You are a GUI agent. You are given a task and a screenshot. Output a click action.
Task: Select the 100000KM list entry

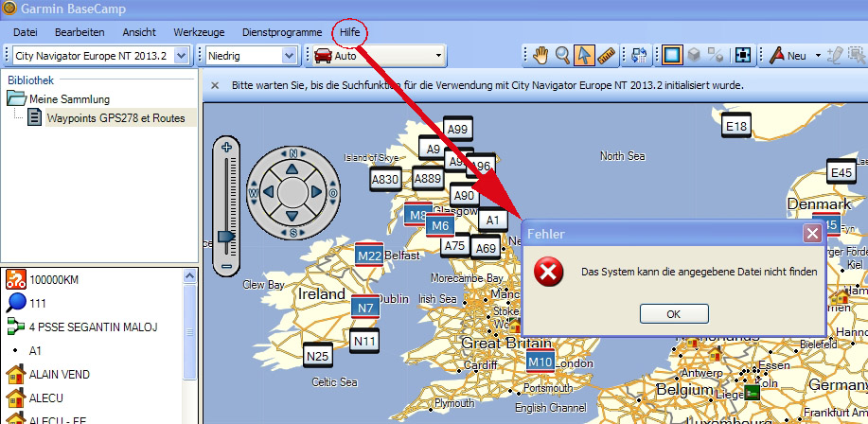click(x=54, y=279)
